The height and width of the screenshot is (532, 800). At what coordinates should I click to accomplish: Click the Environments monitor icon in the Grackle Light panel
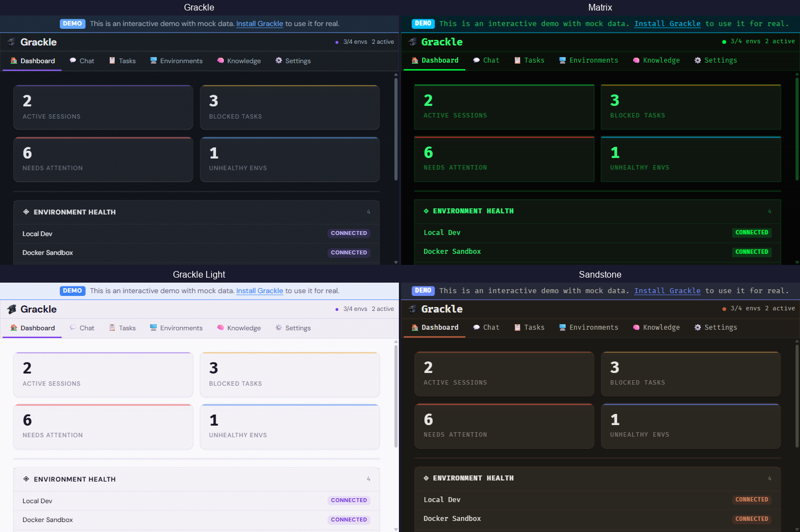coord(153,328)
